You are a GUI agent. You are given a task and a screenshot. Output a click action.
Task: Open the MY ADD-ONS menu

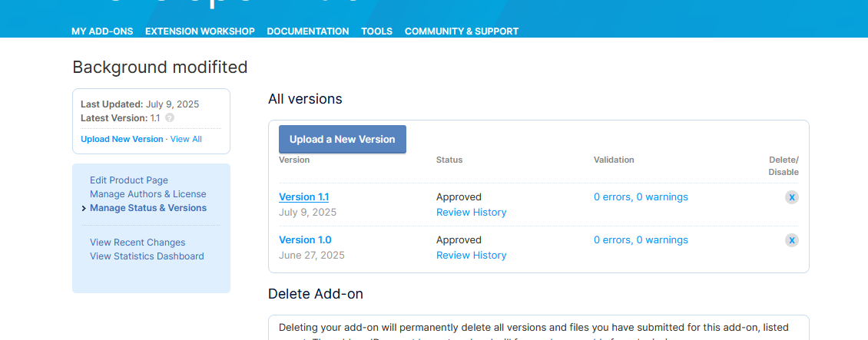coord(102,31)
